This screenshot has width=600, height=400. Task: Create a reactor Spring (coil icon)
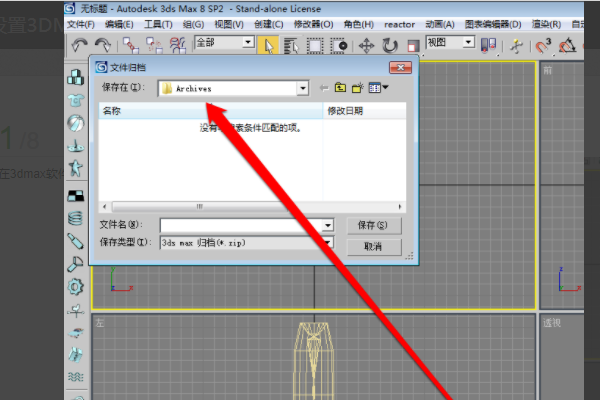[x=75, y=218]
